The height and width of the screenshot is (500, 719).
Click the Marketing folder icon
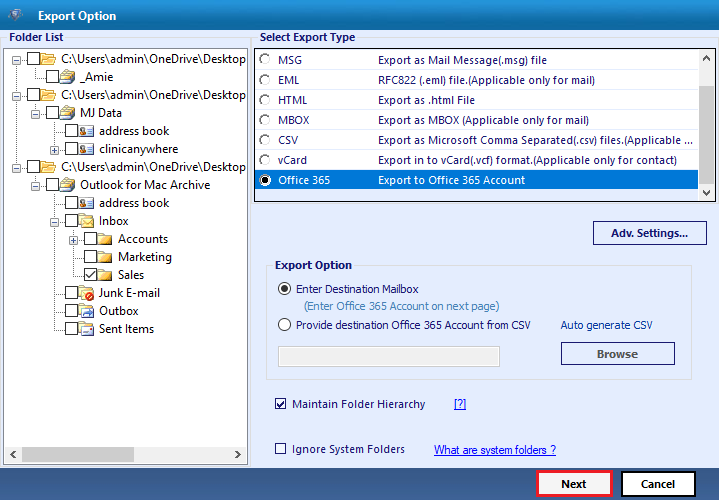point(105,256)
